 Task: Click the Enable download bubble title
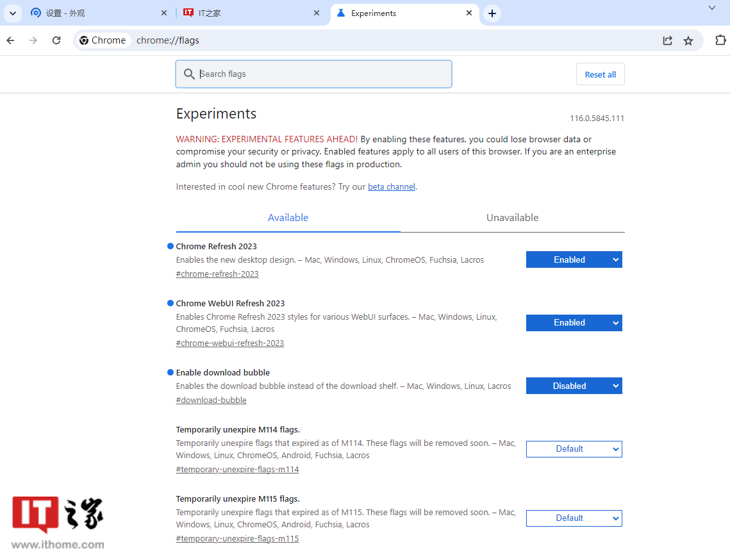(222, 372)
